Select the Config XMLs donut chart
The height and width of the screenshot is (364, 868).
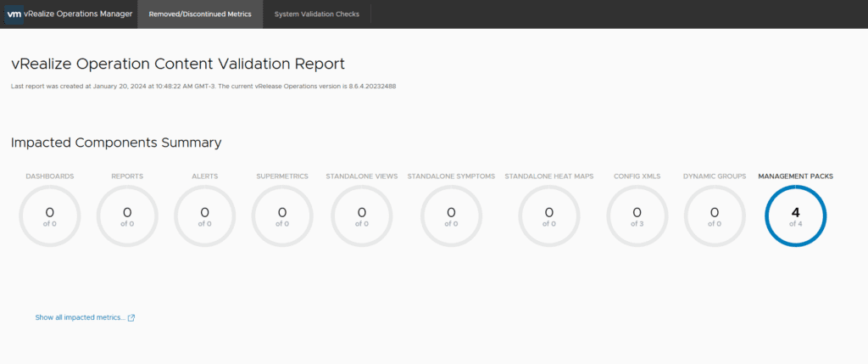pos(637,216)
